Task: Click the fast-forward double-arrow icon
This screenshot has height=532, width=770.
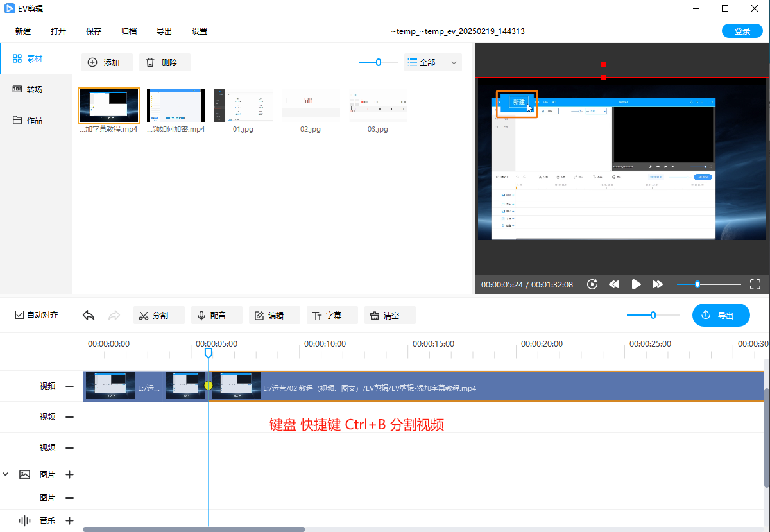Action: click(657, 284)
